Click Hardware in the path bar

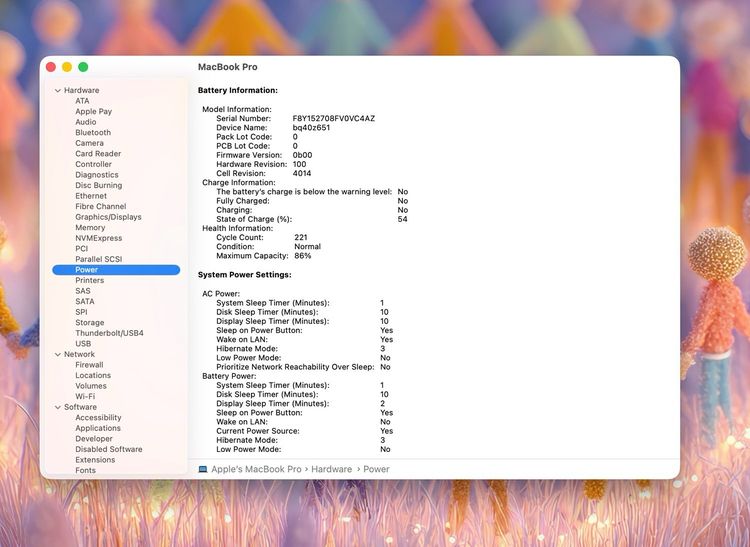pos(331,469)
